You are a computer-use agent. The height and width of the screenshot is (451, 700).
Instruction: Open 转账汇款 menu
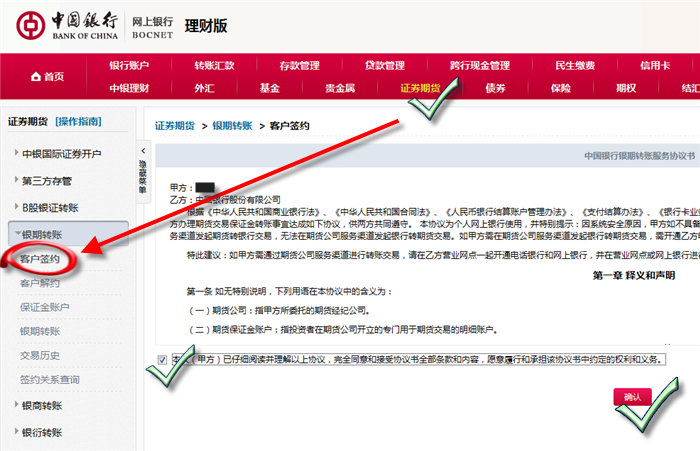point(214,66)
